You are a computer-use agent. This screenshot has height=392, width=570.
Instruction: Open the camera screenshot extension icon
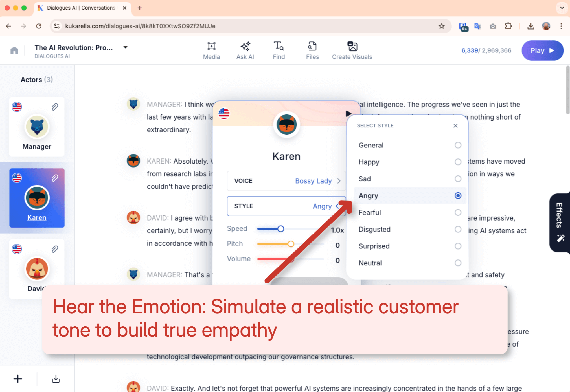coord(493,26)
